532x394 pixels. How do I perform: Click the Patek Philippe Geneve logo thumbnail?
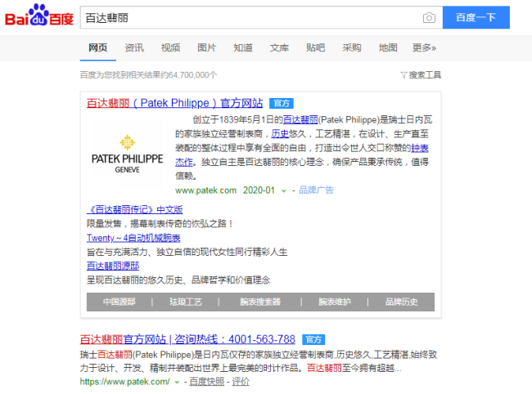pos(127,154)
